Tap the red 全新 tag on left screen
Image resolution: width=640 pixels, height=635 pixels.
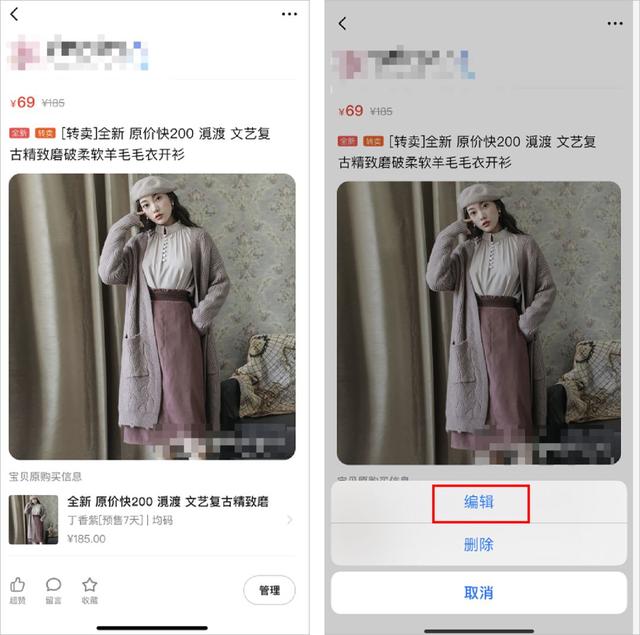point(19,133)
